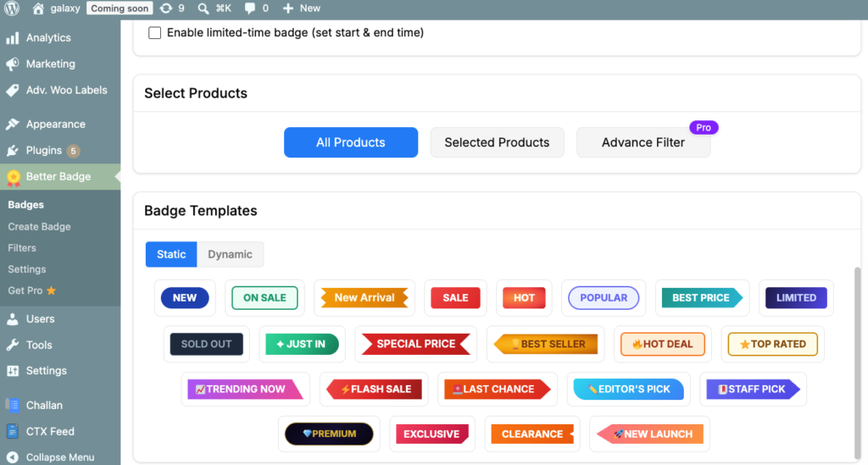This screenshot has height=465, width=868.
Task: Click the Plugins update count 5
Action: tap(73, 151)
